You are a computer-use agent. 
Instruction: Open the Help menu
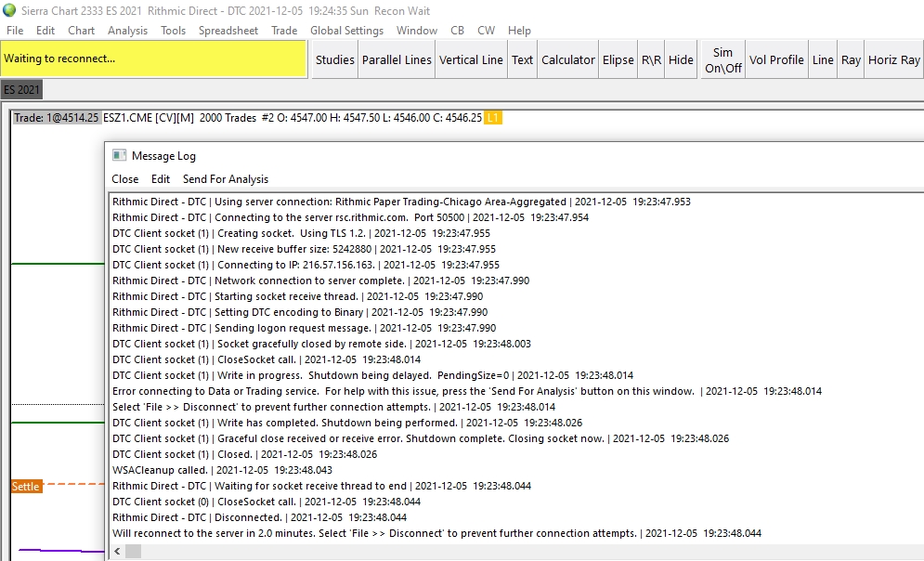[519, 31]
